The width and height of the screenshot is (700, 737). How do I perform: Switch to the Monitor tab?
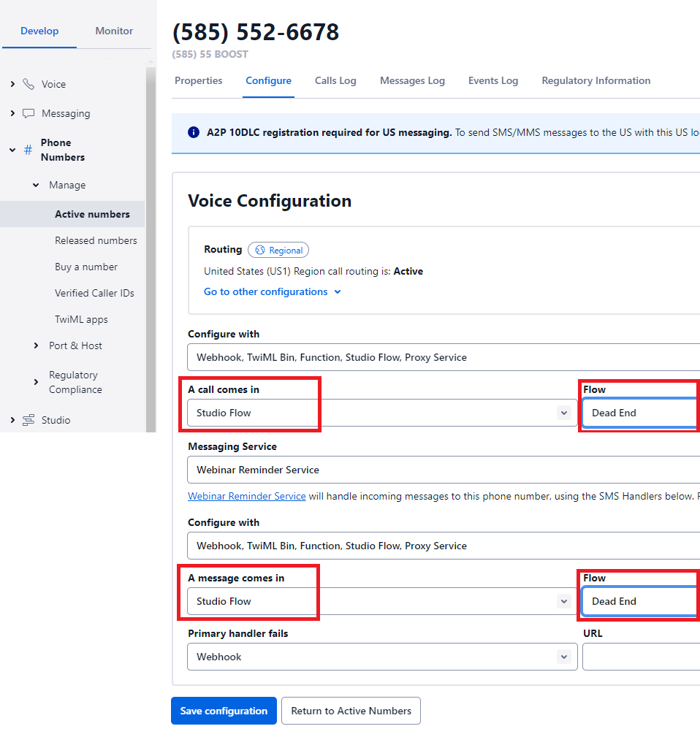[x=114, y=31]
